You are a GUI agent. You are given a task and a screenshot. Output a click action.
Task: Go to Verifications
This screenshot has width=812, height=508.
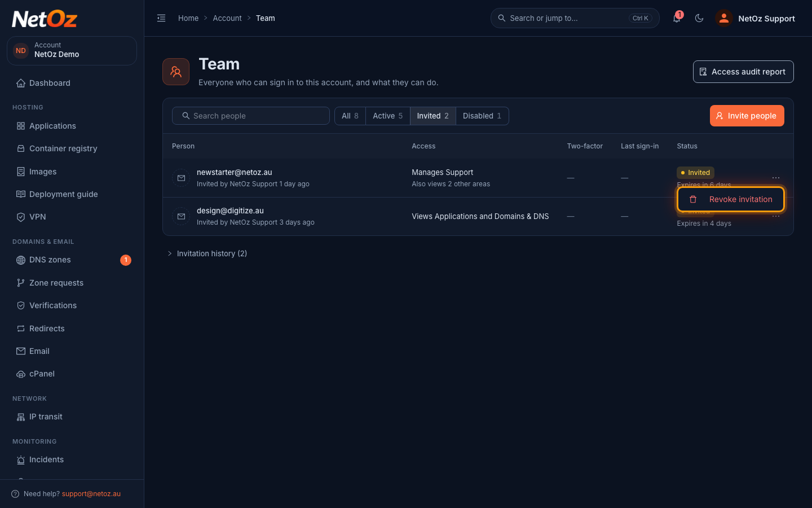pyautogui.click(x=72, y=305)
